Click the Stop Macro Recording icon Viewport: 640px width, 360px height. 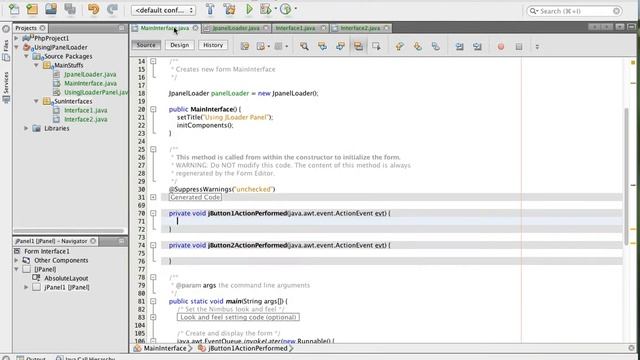click(519, 47)
